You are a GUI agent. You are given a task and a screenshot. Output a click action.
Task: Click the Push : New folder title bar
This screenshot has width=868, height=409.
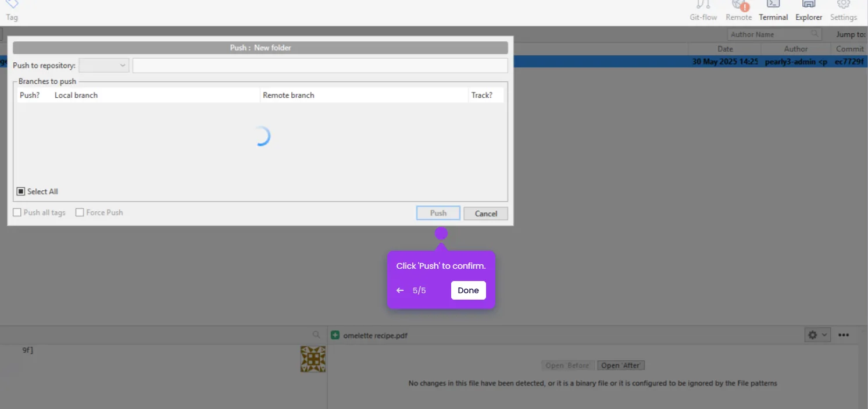260,48
